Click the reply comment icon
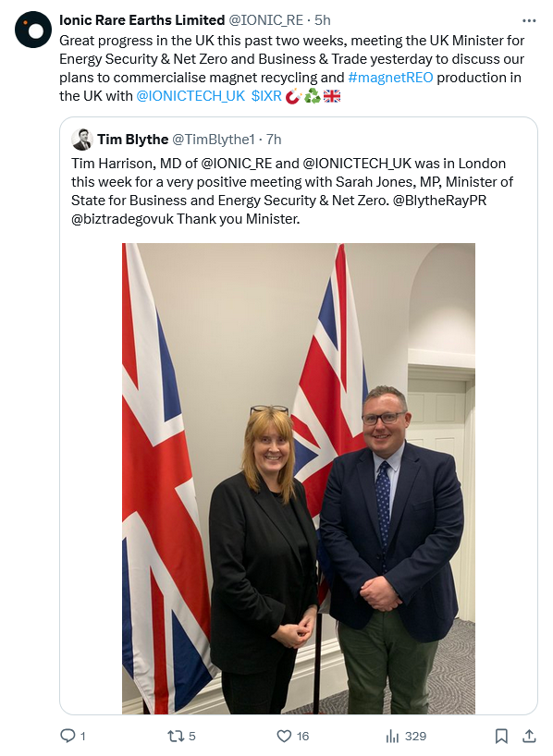The image size is (553, 756). 68,736
